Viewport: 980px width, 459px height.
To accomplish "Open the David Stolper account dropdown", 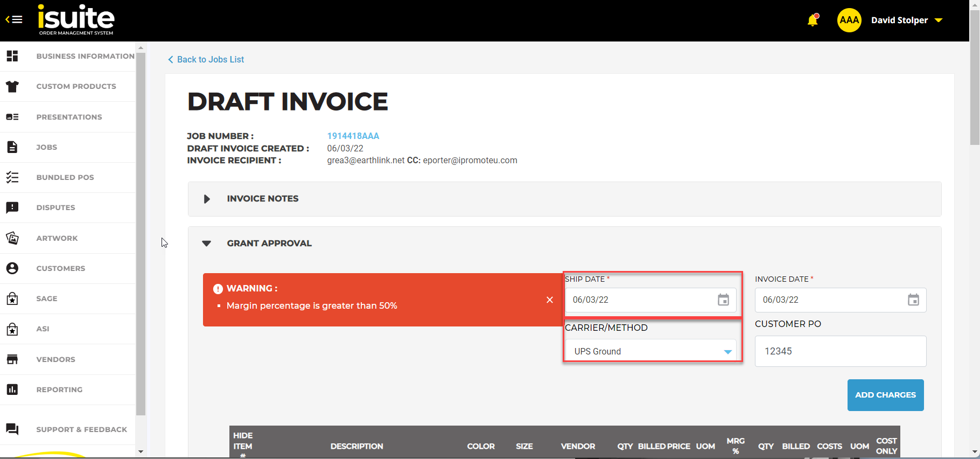I will coord(907,20).
